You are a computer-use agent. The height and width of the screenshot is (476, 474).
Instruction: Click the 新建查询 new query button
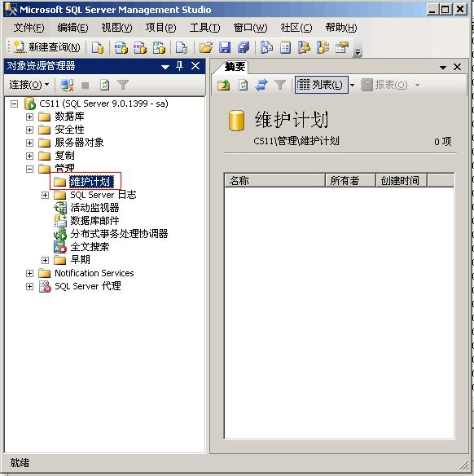pyautogui.click(x=46, y=47)
